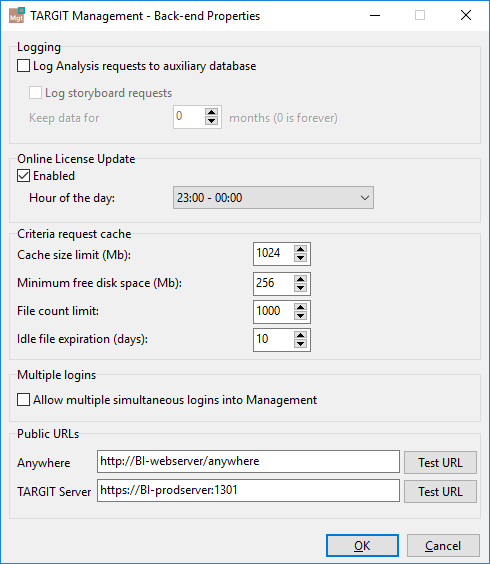This screenshot has height=564, width=490.
Task: Decrease Minimum free disk space value
Action: click(300, 288)
